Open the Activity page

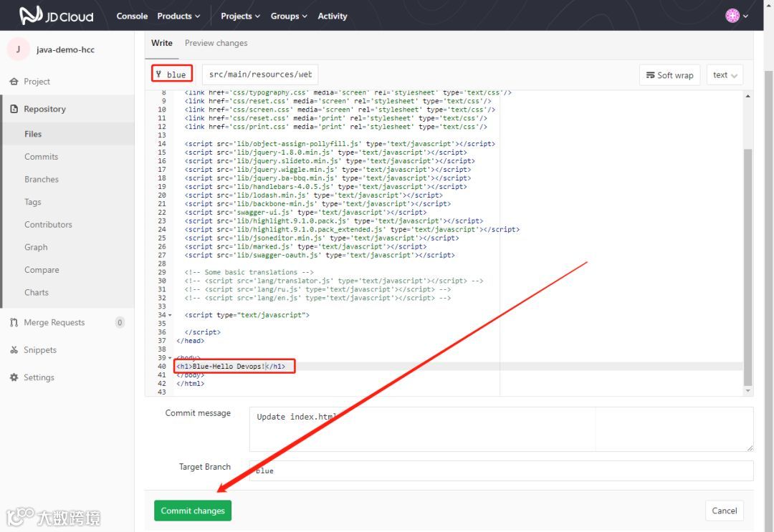[333, 16]
